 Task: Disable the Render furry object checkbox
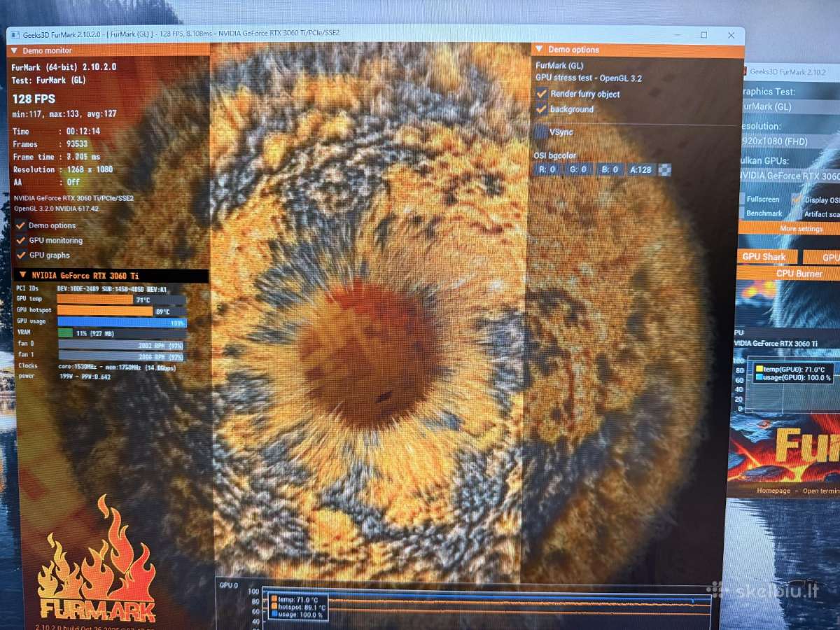click(x=541, y=93)
